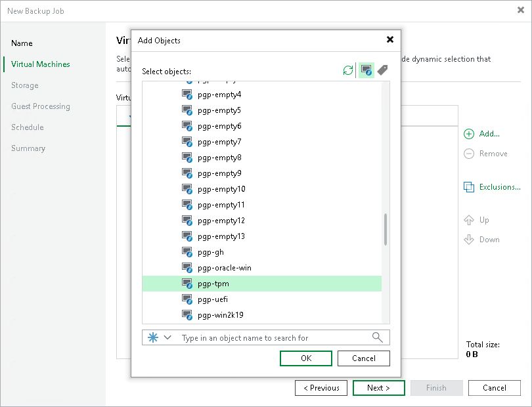Confirm selection with OK button
532x407 pixels.
[x=306, y=358]
